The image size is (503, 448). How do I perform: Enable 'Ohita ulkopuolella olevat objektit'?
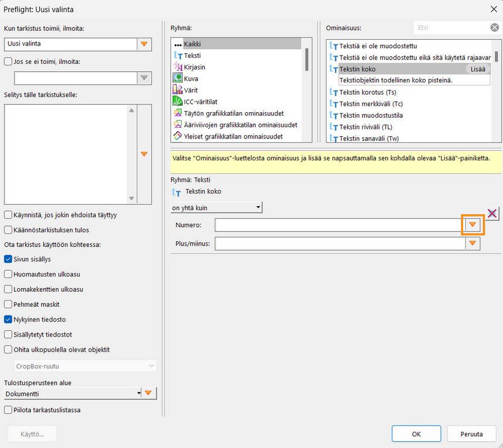click(8, 349)
